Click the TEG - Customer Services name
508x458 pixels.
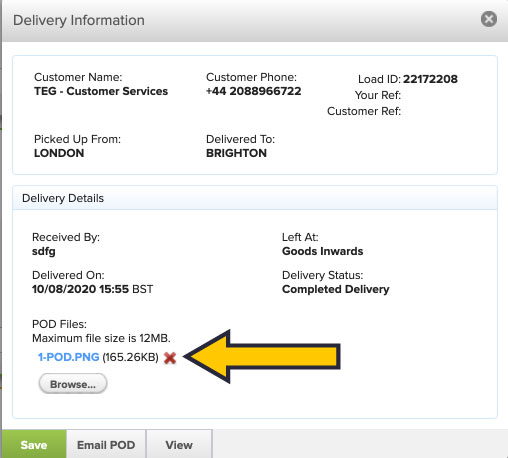pyautogui.click(x=101, y=91)
